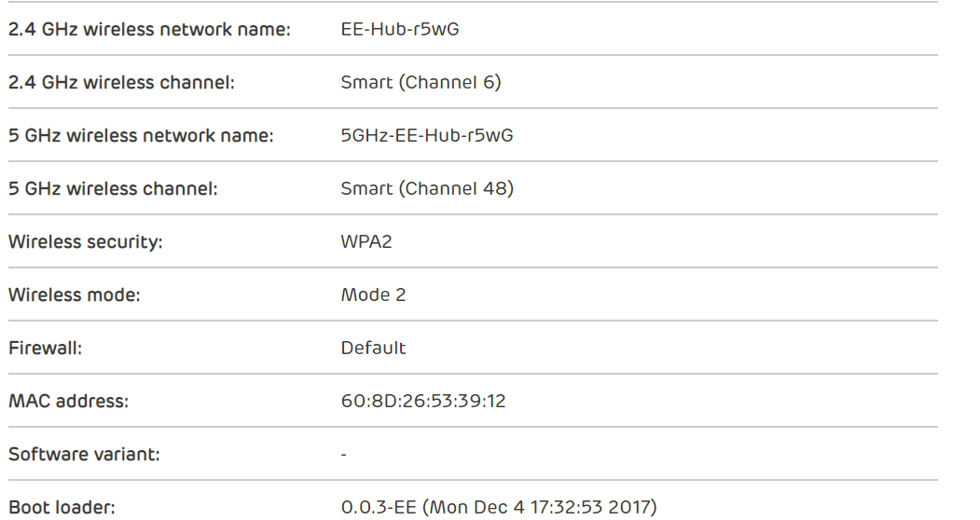Viewport: 980px width, 520px height.
Task: Select the Mode 2 value text
Action: pyautogui.click(x=373, y=295)
